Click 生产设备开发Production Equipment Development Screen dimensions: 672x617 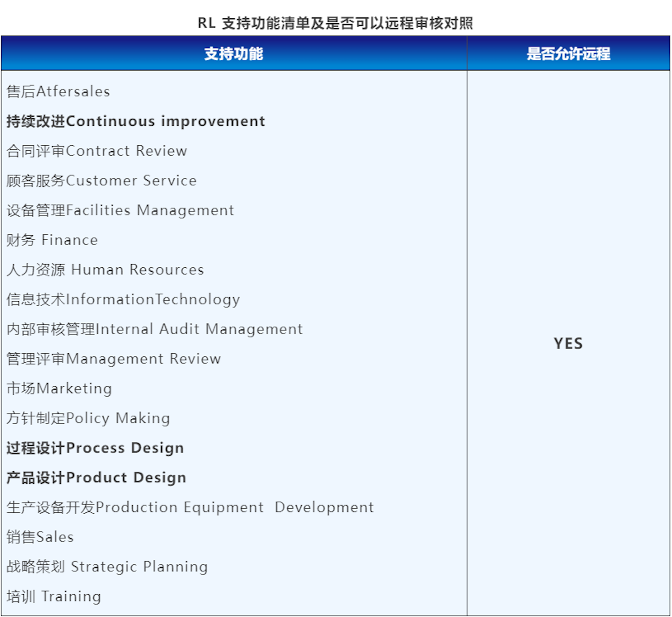(189, 507)
